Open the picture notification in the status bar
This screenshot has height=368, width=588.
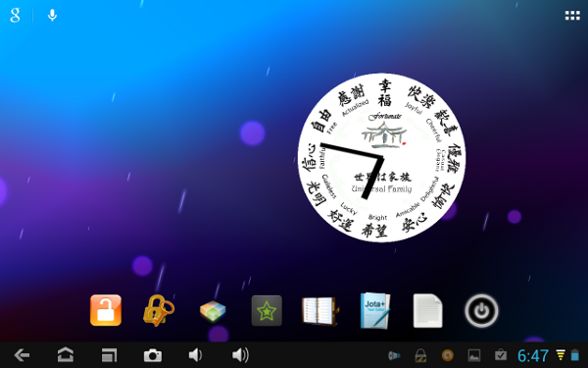(474, 355)
